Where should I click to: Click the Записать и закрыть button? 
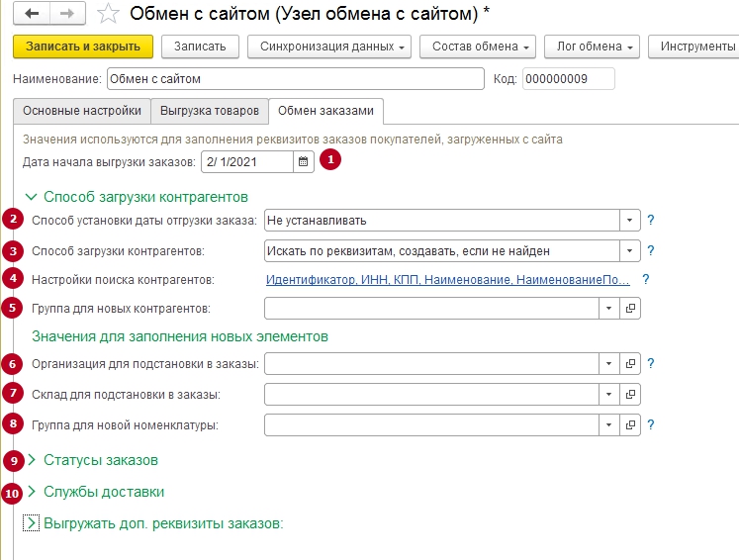point(83,47)
